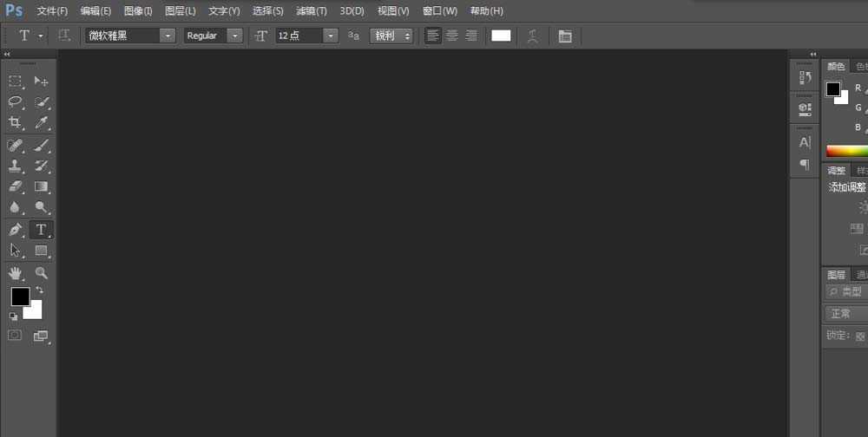868x437 pixels.
Task: Open the 滤镜(T) menu
Action: click(312, 11)
